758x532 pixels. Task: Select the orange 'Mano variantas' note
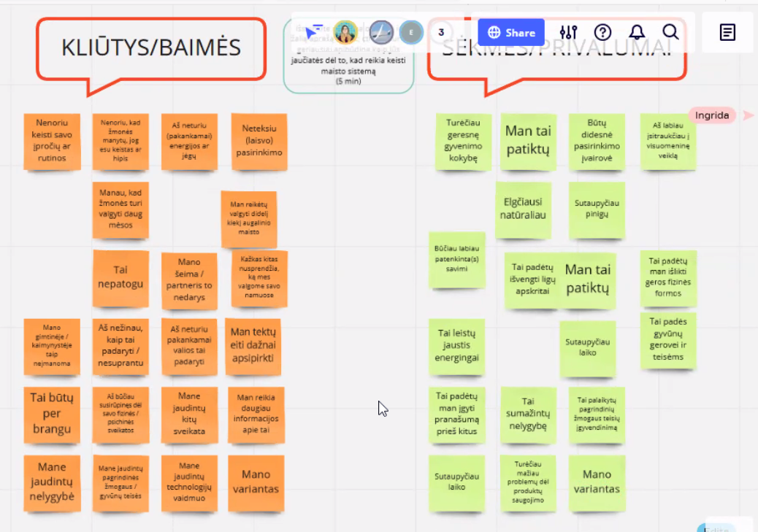(x=256, y=482)
